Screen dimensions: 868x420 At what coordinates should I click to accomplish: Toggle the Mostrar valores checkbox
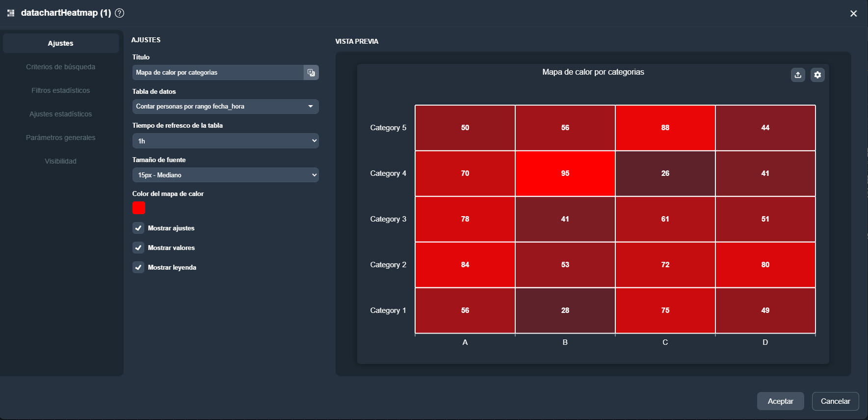(138, 248)
